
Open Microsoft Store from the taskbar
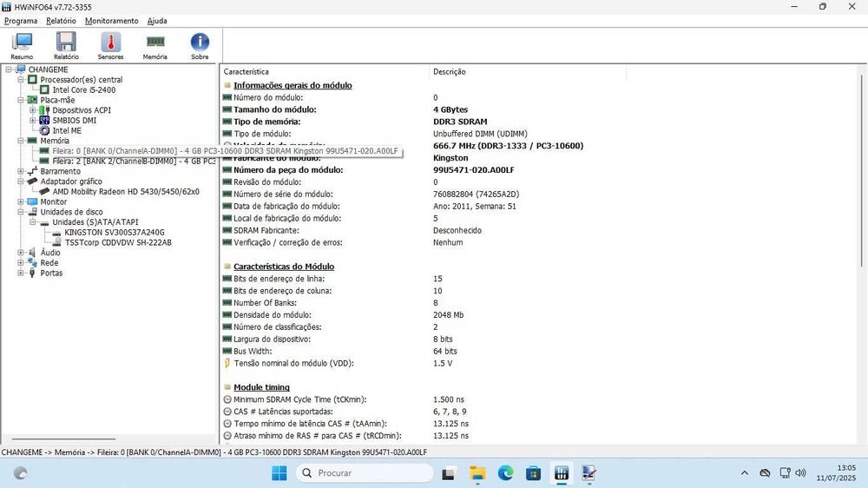point(533,473)
